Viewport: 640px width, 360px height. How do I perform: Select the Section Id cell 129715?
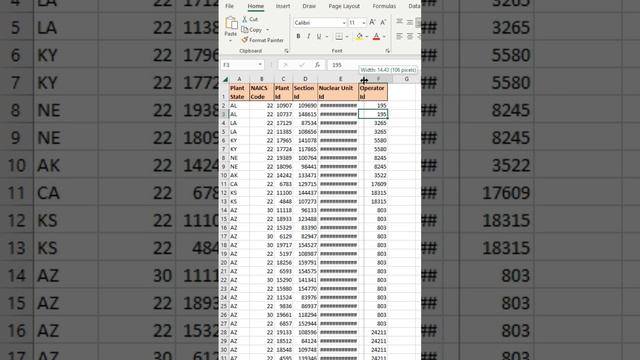[x=305, y=184]
